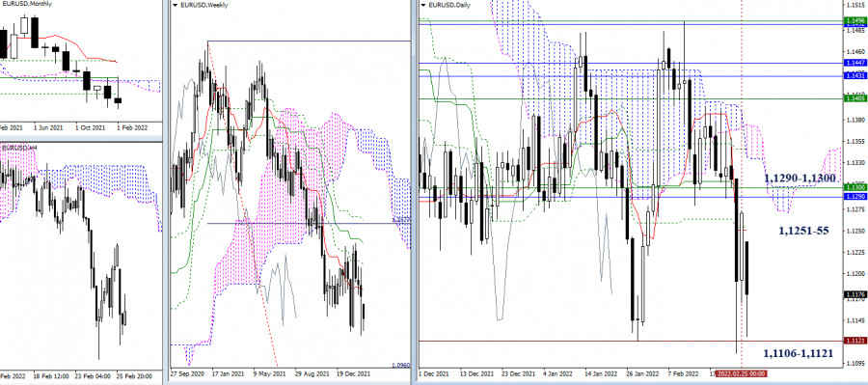Open the EURUSD.Weekly chart title dropdown arrow

pos(175,5)
